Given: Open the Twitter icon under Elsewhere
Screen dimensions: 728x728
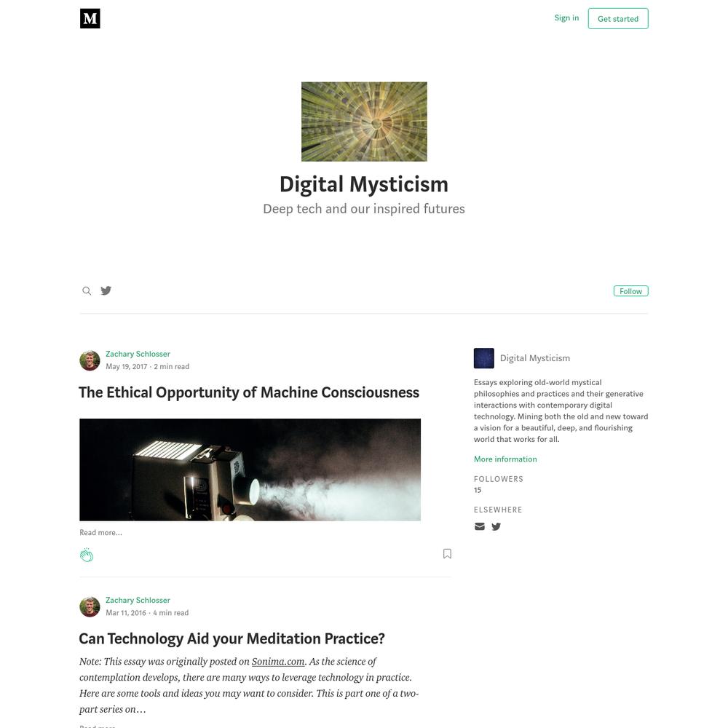Looking at the screenshot, I should 496,526.
